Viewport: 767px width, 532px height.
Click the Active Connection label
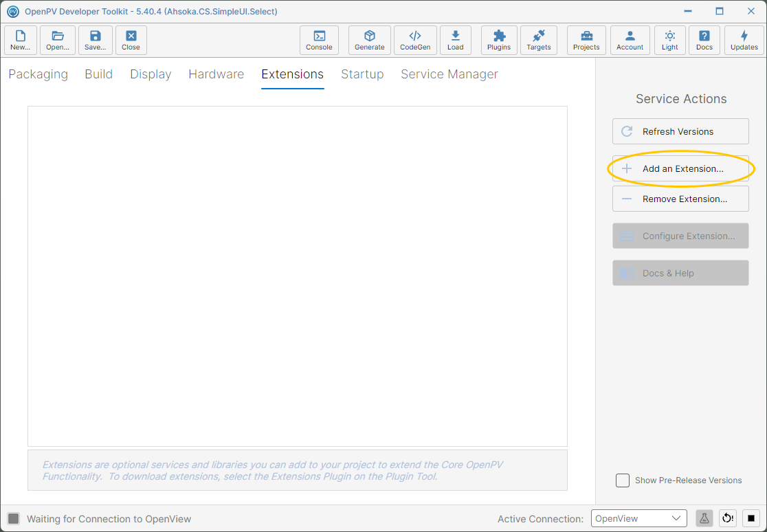540,519
